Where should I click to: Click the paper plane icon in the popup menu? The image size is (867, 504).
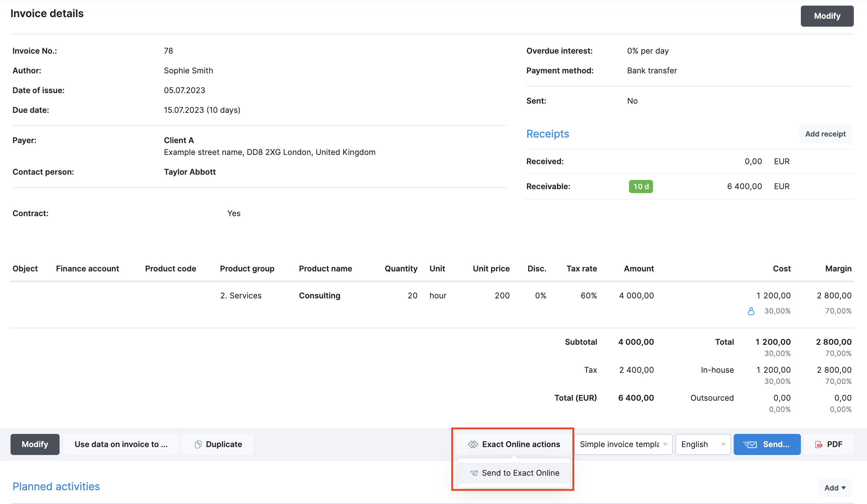(x=474, y=473)
